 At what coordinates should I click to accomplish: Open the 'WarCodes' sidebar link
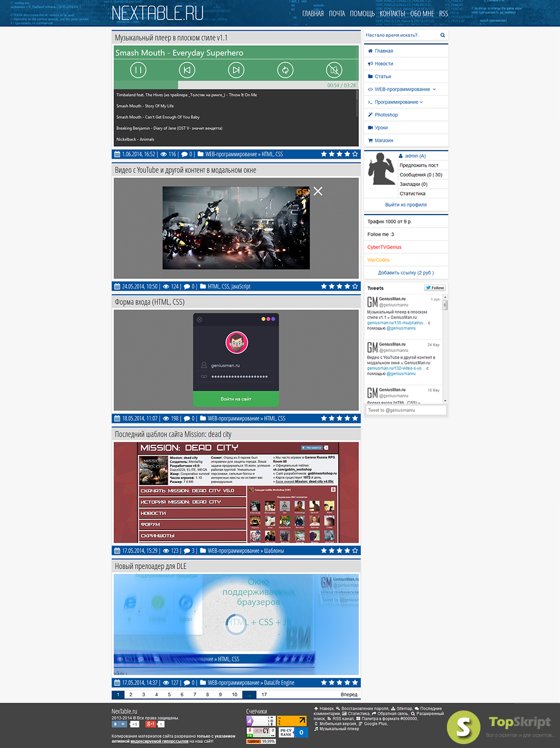(379, 260)
